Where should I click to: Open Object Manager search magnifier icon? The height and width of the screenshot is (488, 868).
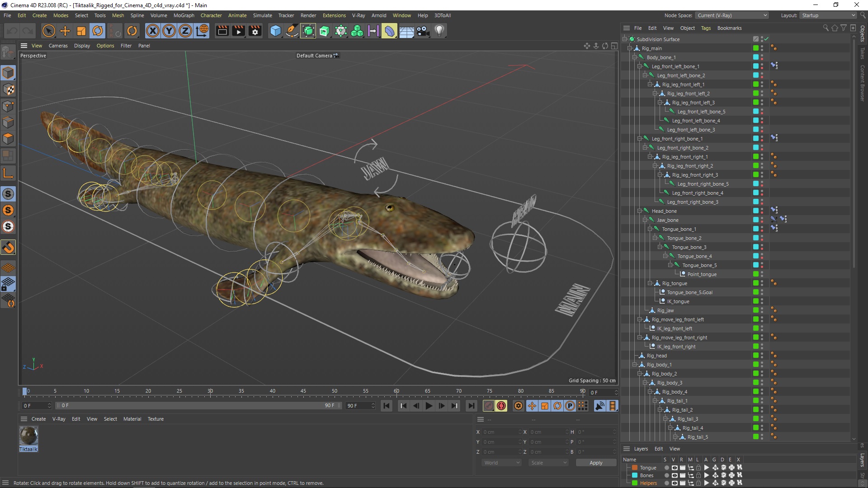pos(826,28)
